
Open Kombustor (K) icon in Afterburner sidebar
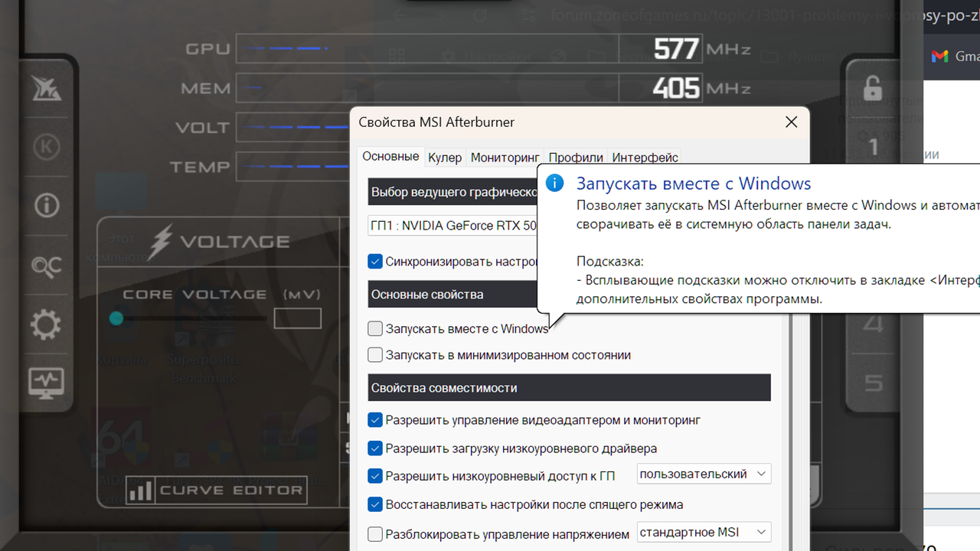46,147
